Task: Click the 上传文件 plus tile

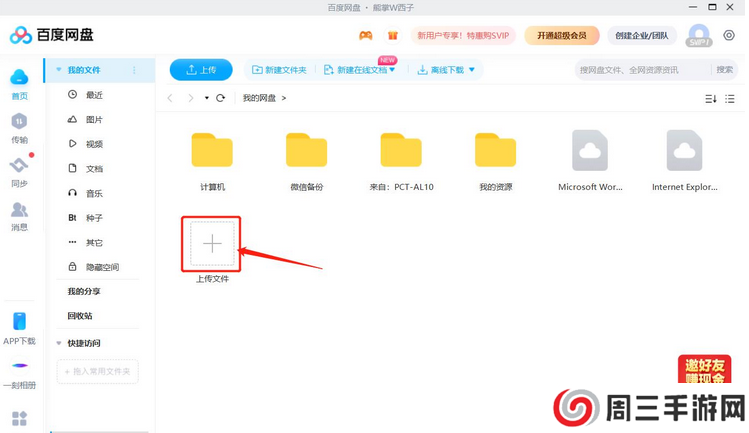Action: 212,244
